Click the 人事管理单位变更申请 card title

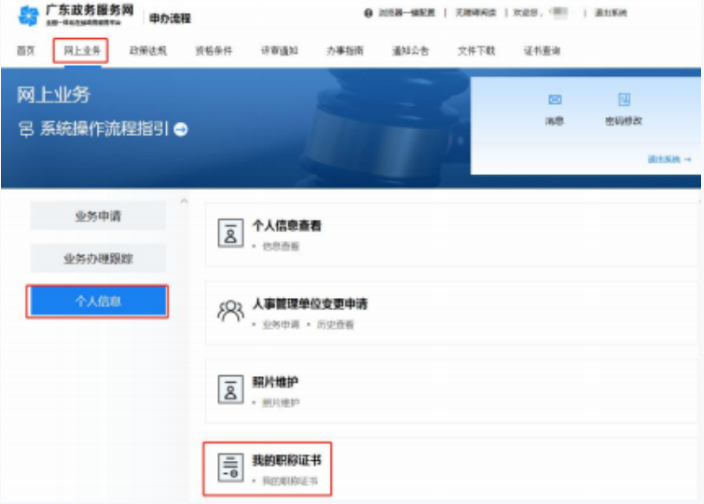(310, 304)
